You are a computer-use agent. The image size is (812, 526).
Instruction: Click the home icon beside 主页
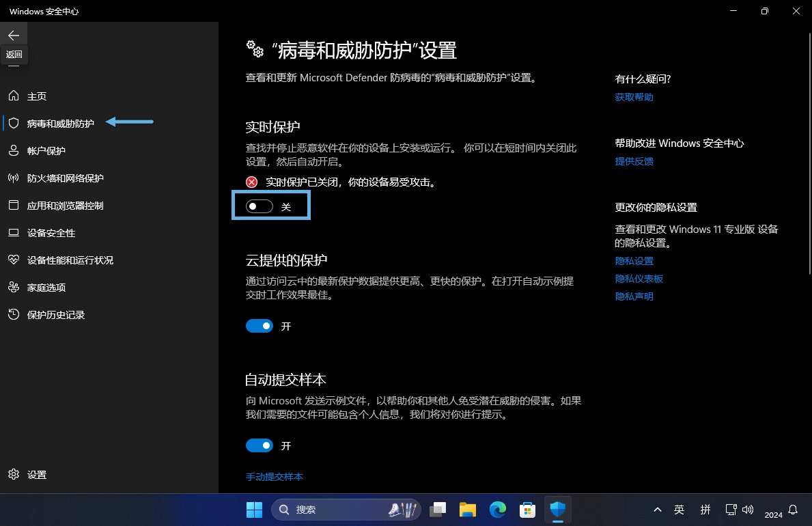click(14, 96)
